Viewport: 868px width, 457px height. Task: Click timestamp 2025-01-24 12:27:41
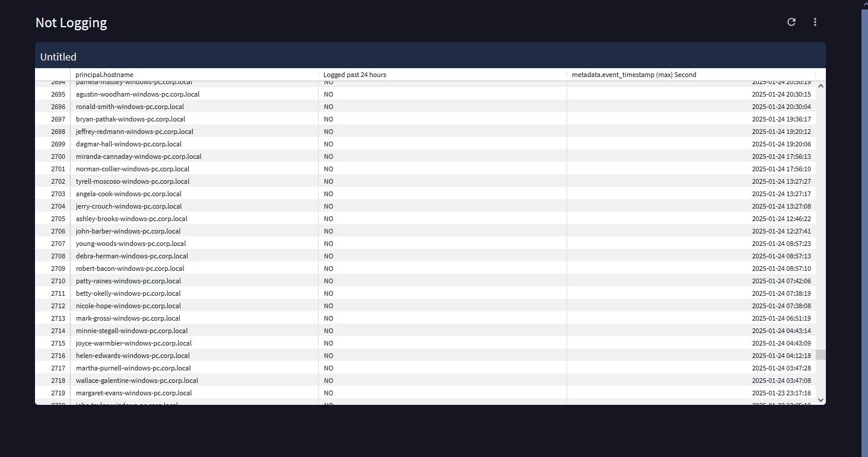pyautogui.click(x=781, y=231)
